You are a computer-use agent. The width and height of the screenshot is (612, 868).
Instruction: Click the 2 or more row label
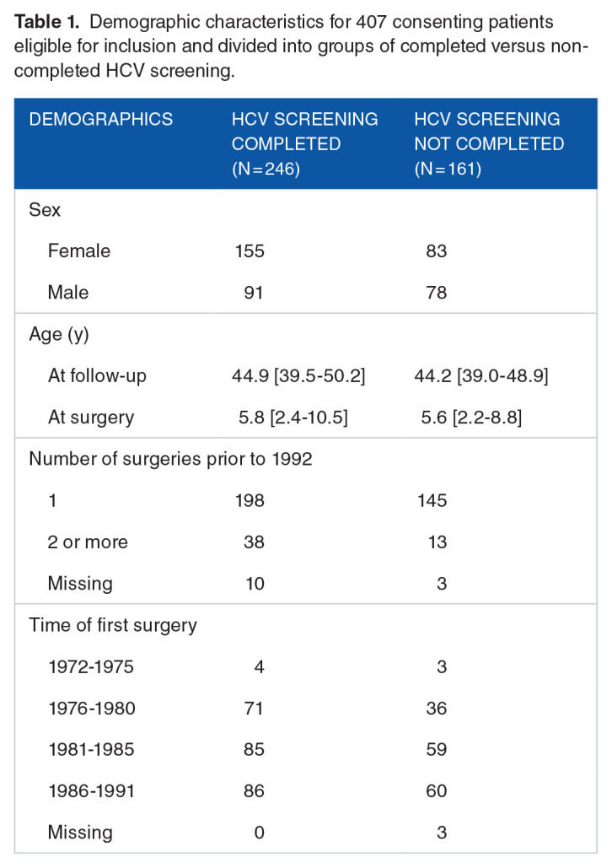click(x=89, y=542)
